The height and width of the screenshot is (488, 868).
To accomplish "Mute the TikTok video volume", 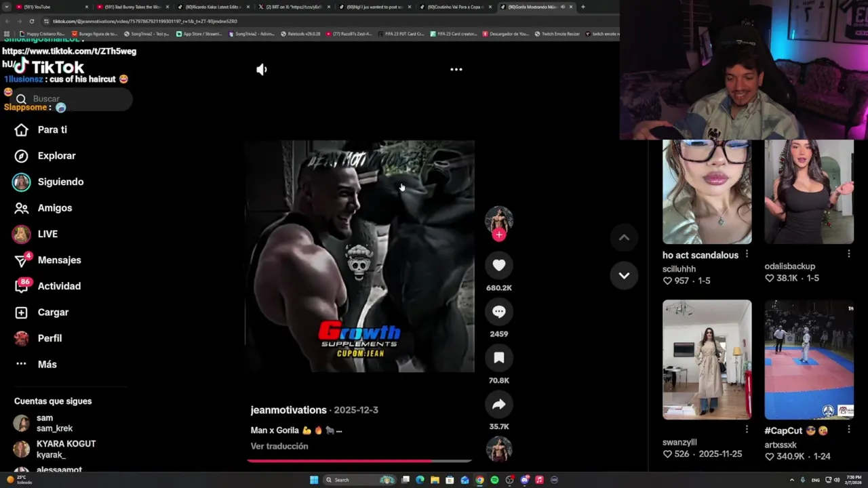I will pyautogui.click(x=262, y=69).
